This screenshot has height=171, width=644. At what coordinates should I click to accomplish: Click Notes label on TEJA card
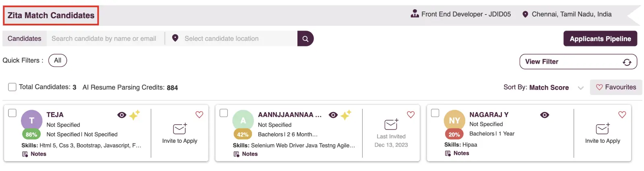pyautogui.click(x=38, y=154)
